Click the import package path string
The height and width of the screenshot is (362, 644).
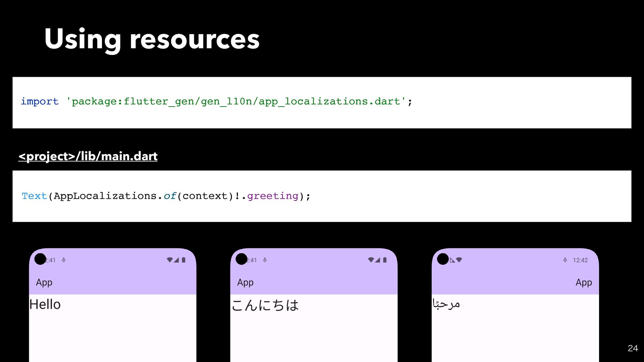[x=236, y=101]
